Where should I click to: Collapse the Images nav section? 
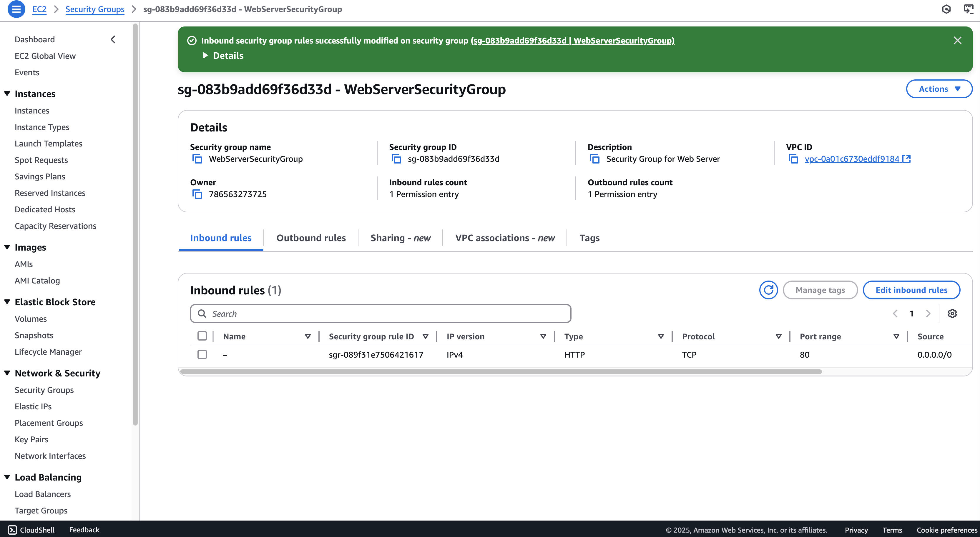click(7, 247)
